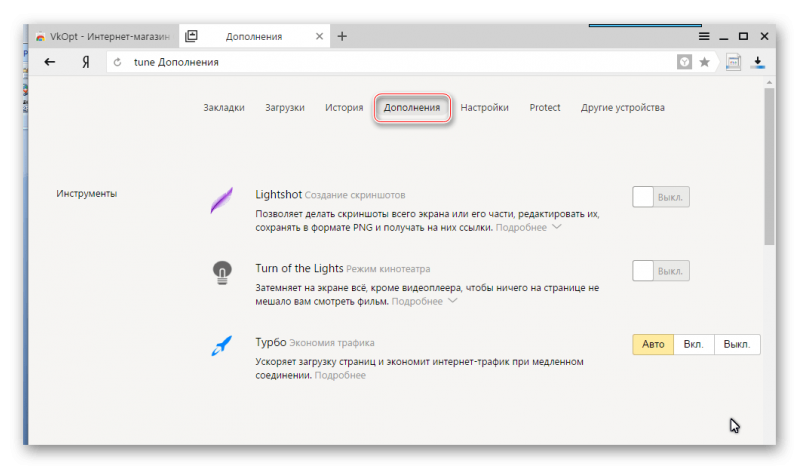Click the Turn of the Lights bulb icon
Screen dimensions: 800x469
222,273
